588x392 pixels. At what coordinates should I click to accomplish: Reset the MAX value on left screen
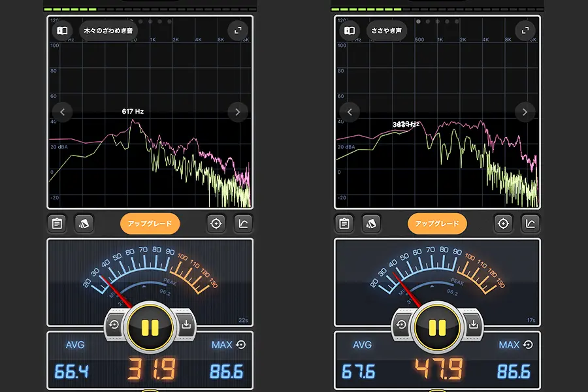coord(241,344)
